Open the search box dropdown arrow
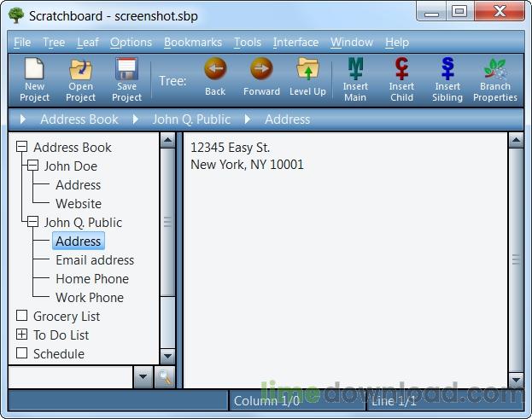Viewport: 532px width, 419px height. (x=143, y=376)
